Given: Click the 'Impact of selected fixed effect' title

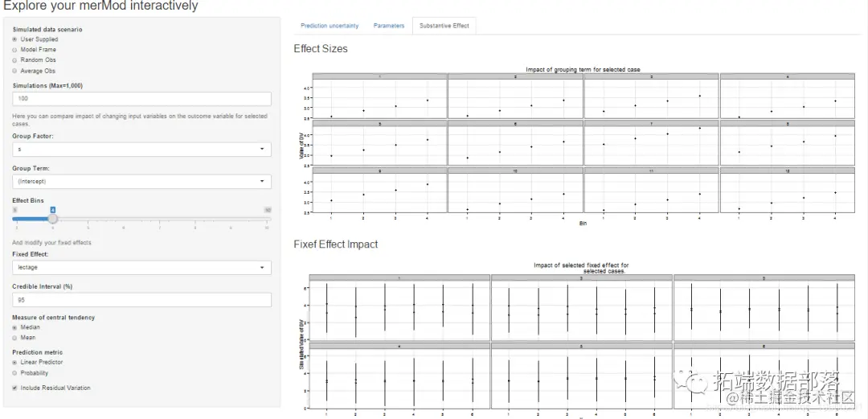Looking at the screenshot, I should tap(581, 269).
